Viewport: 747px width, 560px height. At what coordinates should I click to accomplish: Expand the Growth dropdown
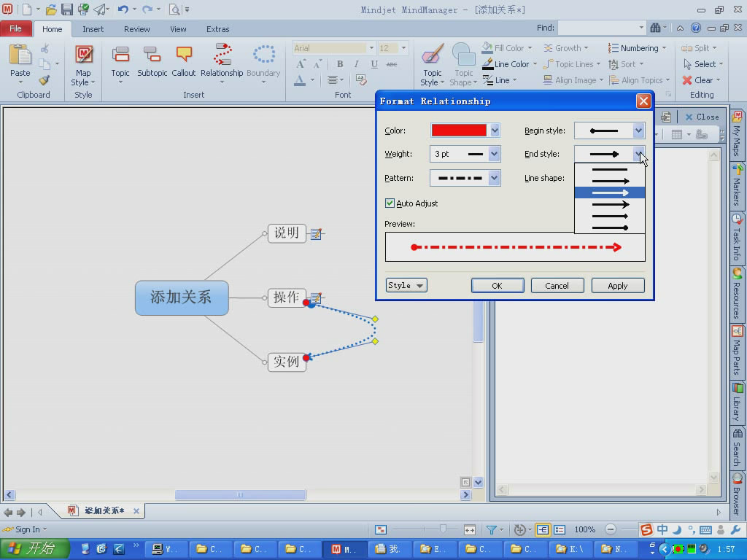coord(586,48)
